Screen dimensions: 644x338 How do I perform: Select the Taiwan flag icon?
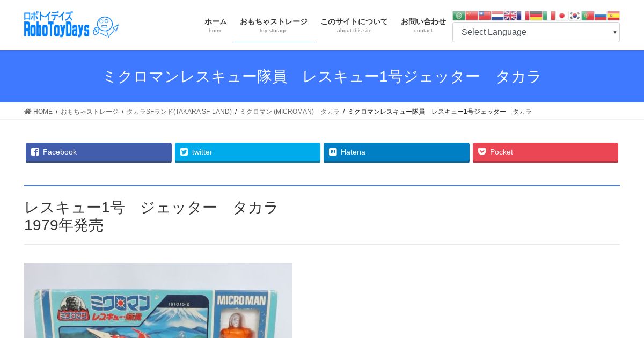tap(485, 16)
